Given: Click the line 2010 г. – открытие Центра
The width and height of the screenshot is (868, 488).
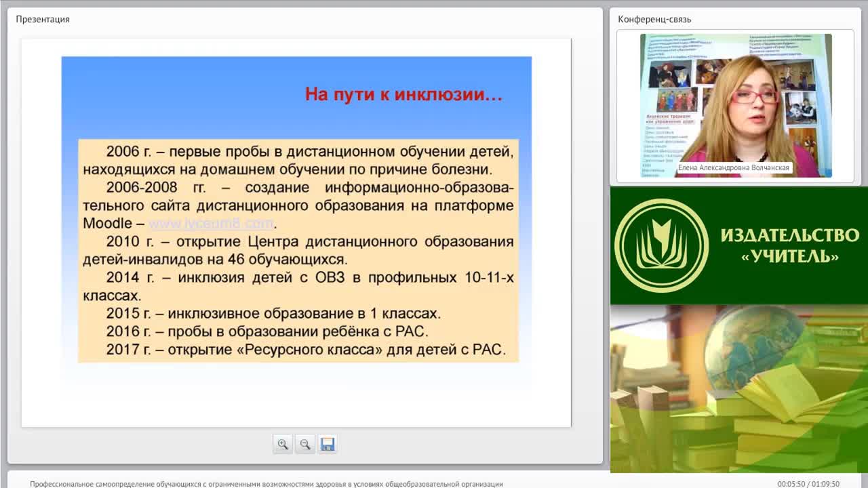Looking at the screenshot, I should coord(298,250).
